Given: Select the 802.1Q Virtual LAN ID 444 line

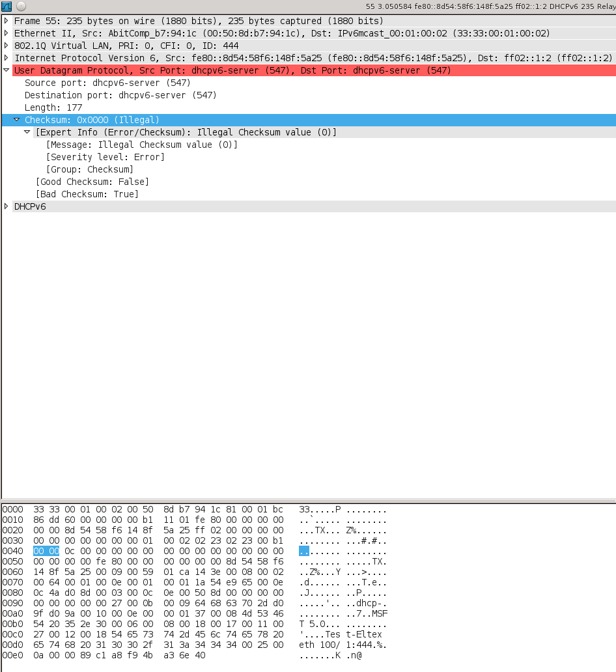Looking at the screenshot, I should [x=315, y=46].
